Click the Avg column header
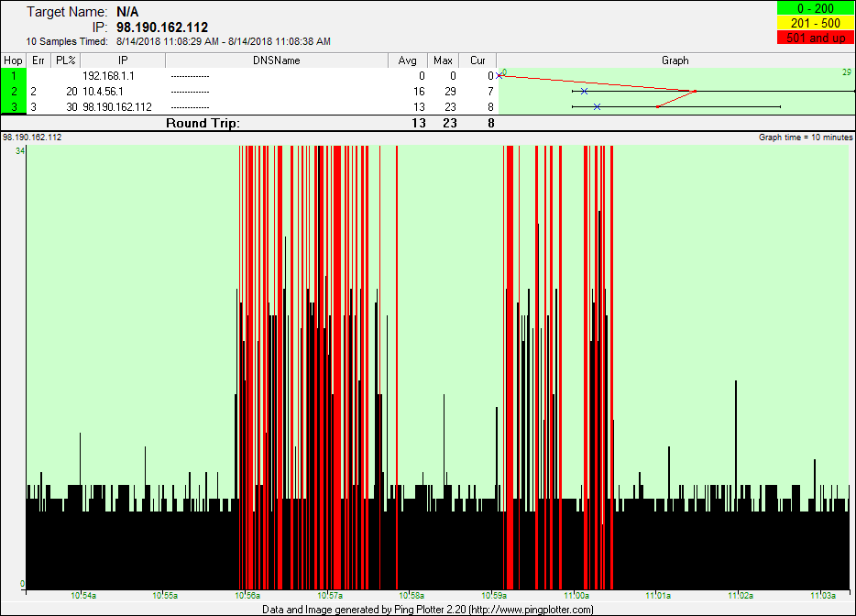Screen dimensions: 856x616 (407, 60)
